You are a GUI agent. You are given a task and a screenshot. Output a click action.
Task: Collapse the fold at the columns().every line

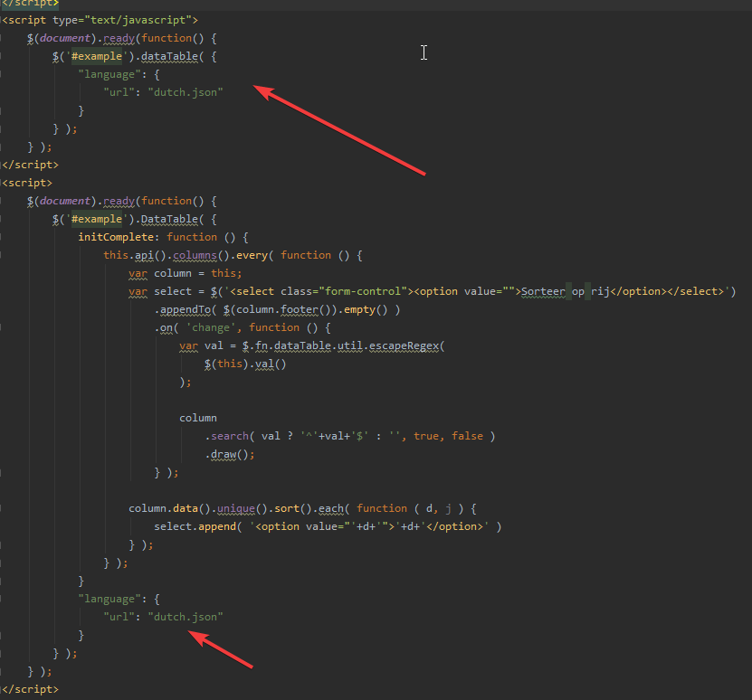[x=3, y=255]
